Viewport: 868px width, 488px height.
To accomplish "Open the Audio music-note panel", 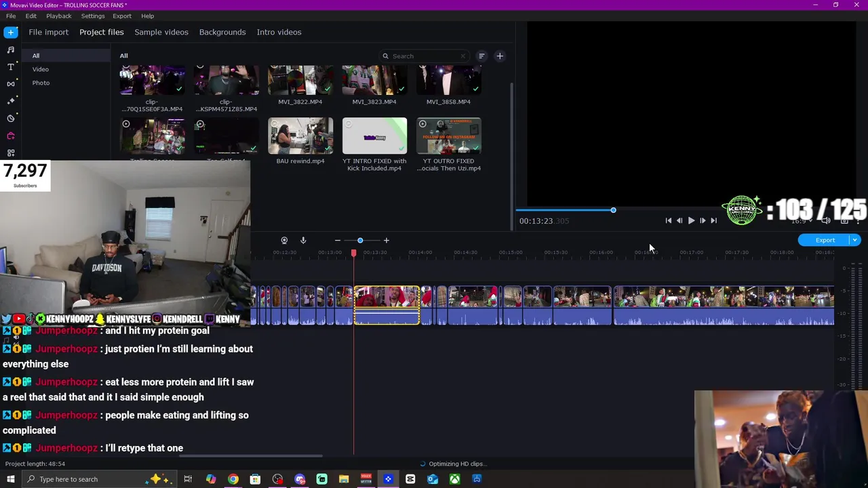I will pyautogui.click(x=11, y=49).
